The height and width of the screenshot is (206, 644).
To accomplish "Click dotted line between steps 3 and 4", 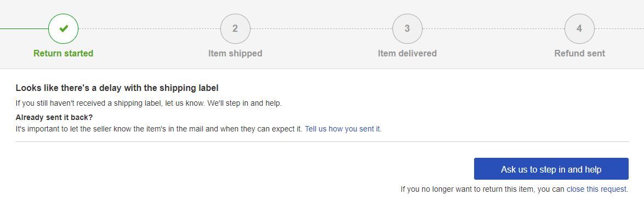I will click(x=493, y=28).
